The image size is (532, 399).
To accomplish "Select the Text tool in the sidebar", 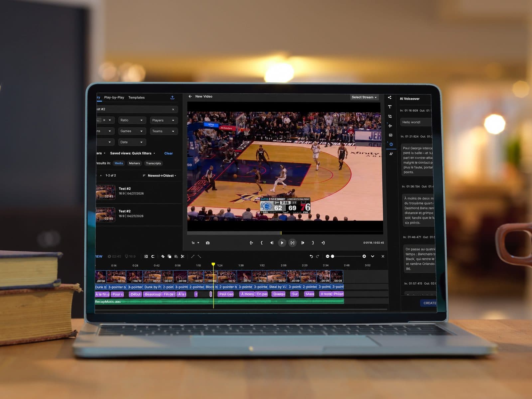I will coord(390,107).
